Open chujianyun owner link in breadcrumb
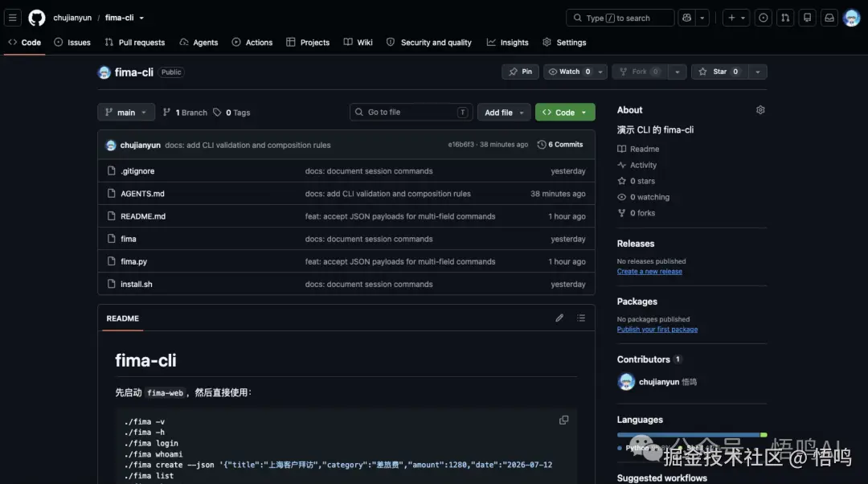This screenshot has height=484, width=868. 72,18
